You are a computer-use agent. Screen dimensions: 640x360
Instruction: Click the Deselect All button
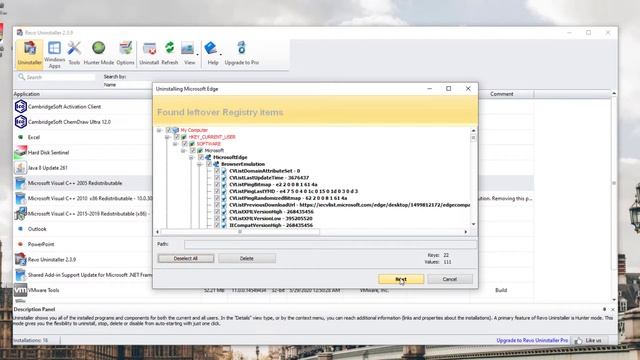pyautogui.click(x=186, y=258)
